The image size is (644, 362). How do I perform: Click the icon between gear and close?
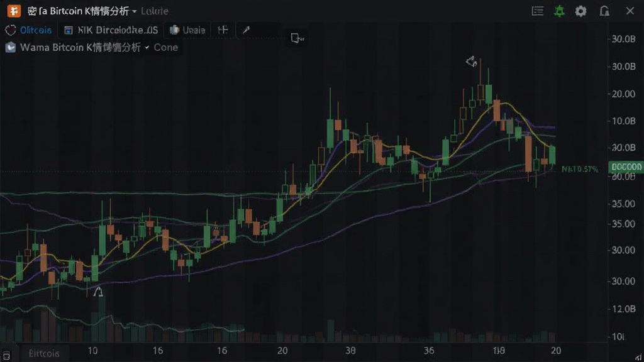(604, 11)
